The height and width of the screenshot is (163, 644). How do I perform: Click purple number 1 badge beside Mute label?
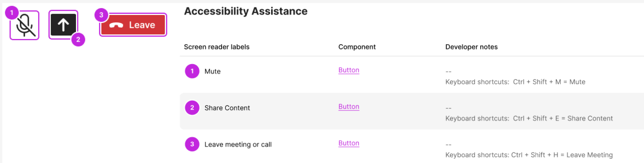[192, 71]
